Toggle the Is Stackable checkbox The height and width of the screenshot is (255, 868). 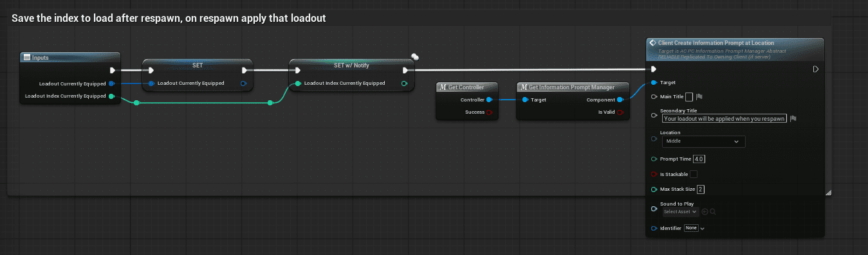click(x=694, y=174)
